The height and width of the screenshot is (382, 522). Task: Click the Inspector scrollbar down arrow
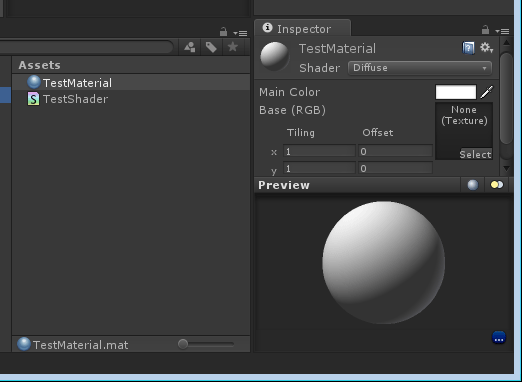(506, 169)
